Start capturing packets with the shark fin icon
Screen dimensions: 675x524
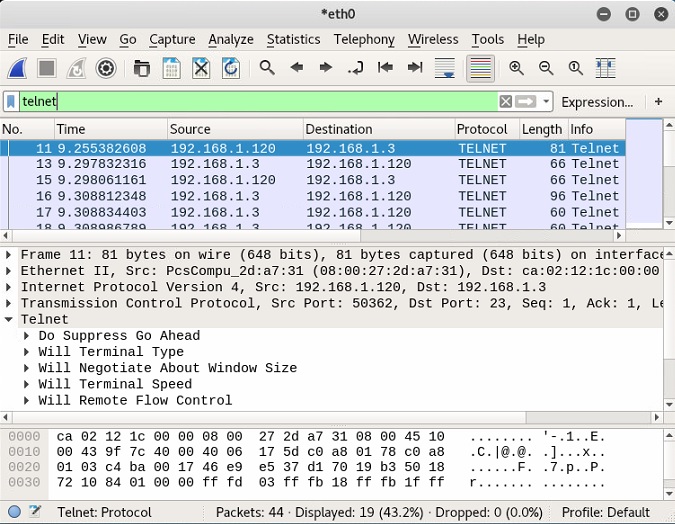click(18, 68)
